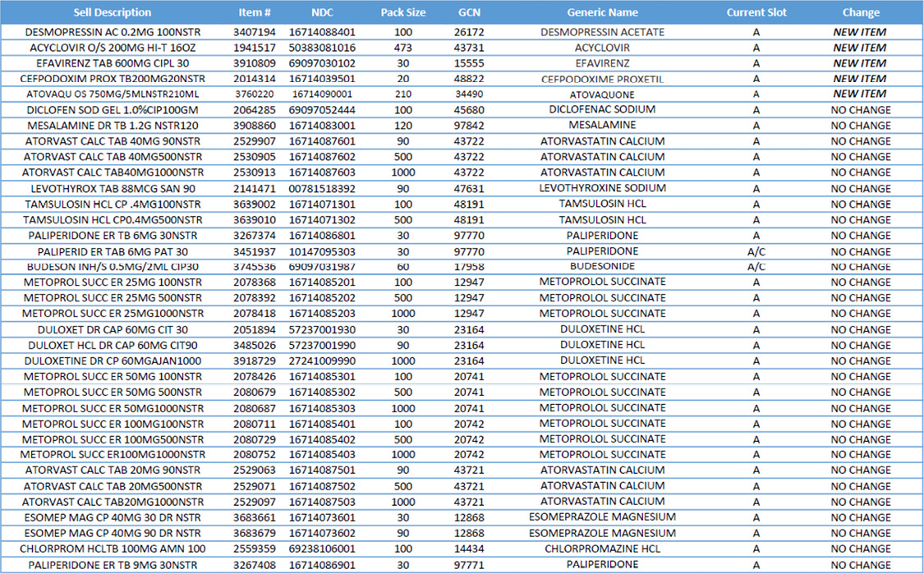Image resolution: width=924 pixels, height=574 pixels.
Task: Select NEW ITEM in the EFAVIRENZ row
Action: [860, 63]
